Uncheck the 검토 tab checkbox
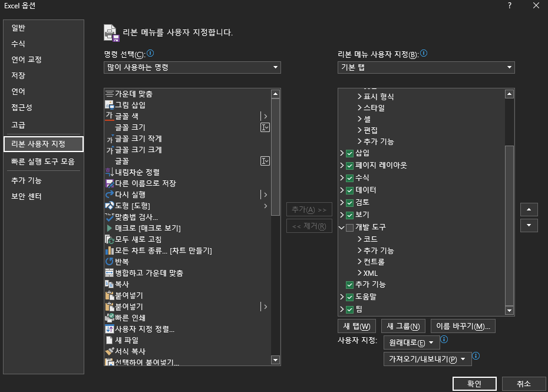The height and width of the screenshot is (392, 548). (x=349, y=203)
